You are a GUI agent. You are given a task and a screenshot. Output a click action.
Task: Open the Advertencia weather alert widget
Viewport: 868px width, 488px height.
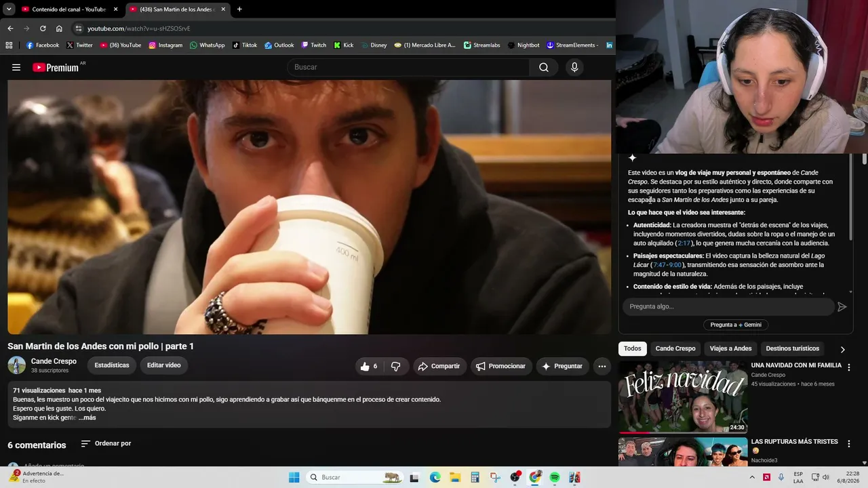coord(37,477)
